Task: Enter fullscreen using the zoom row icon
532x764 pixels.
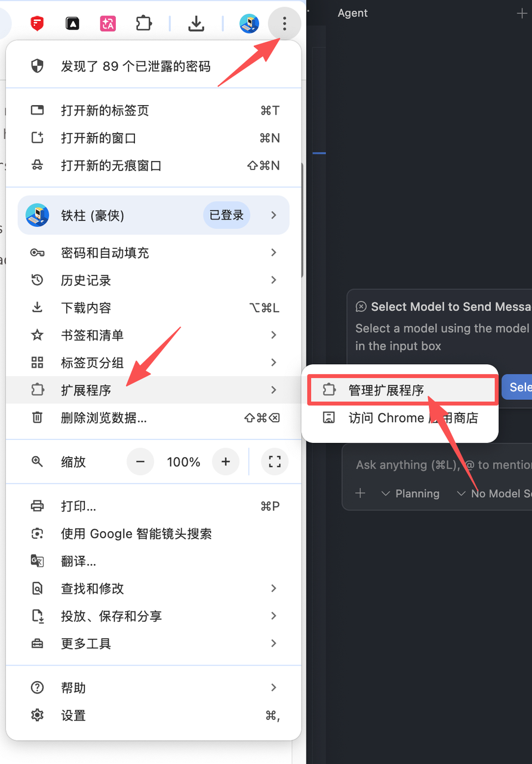Action: (275, 461)
